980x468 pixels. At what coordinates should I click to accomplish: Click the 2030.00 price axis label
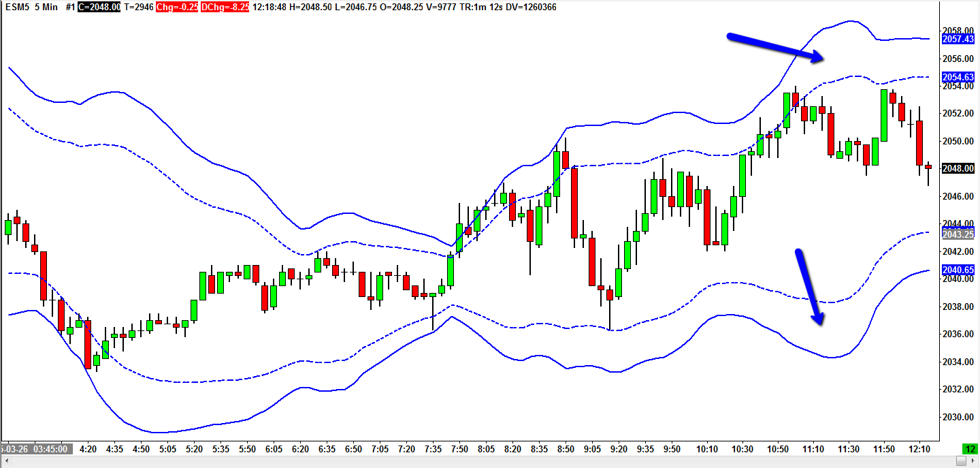point(958,417)
